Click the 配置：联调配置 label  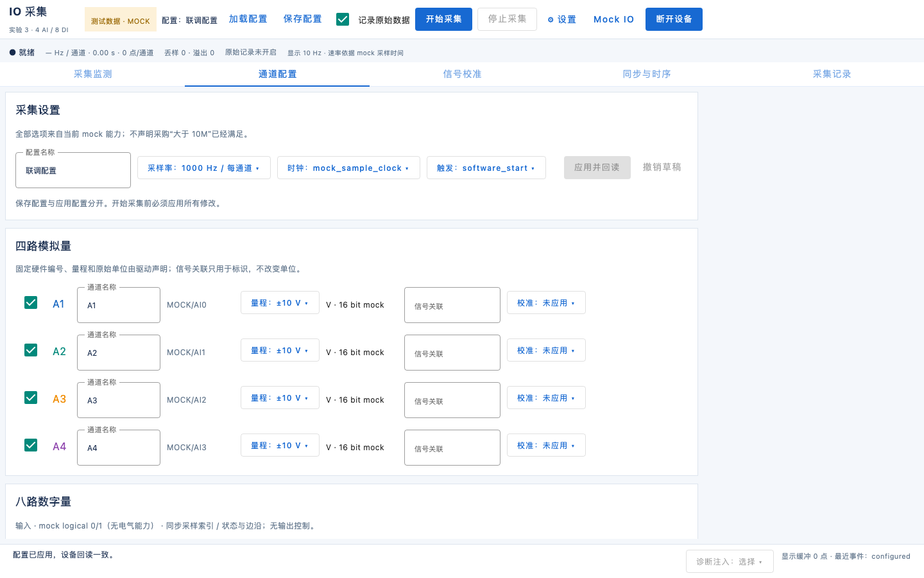point(189,21)
